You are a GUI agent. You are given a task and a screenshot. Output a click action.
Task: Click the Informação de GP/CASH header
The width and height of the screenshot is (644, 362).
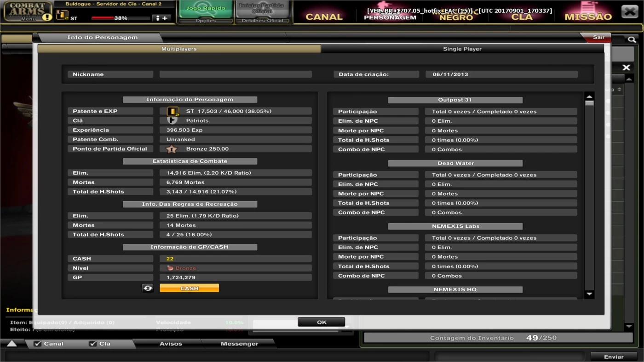190,247
